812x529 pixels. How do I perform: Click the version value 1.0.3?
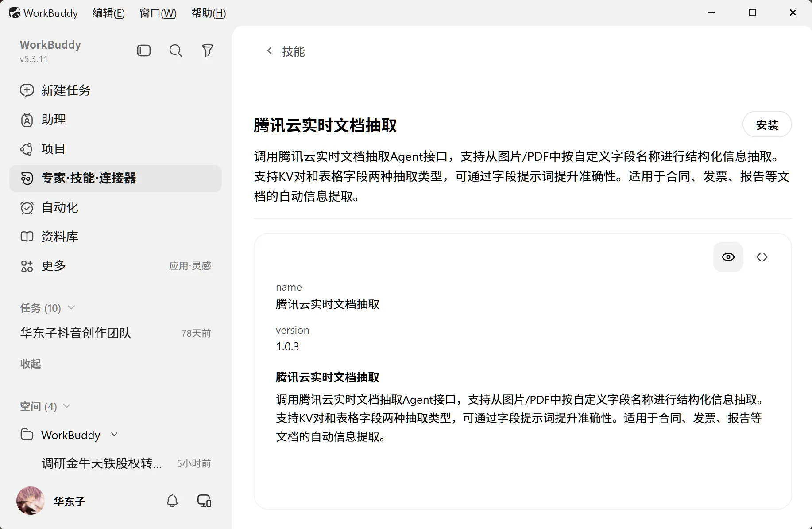[287, 346]
